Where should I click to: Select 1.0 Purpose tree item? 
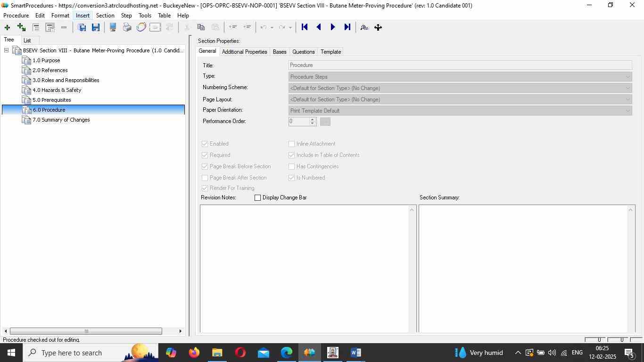[x=46, y=60]
